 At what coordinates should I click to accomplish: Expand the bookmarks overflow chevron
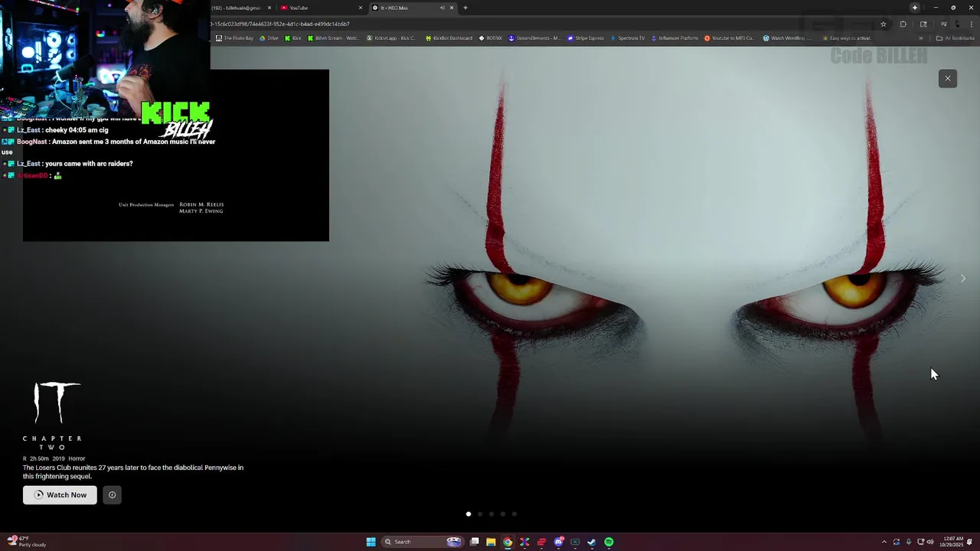(x=921, y=38)
